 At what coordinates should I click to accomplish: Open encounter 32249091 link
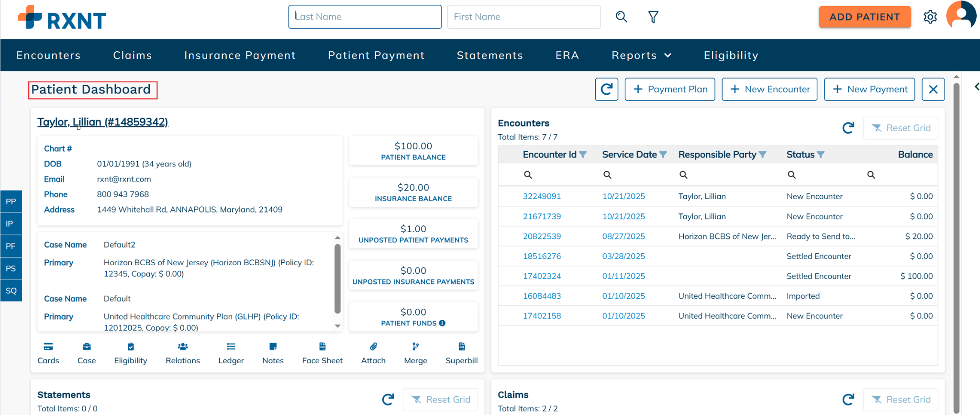click(542, 196)
